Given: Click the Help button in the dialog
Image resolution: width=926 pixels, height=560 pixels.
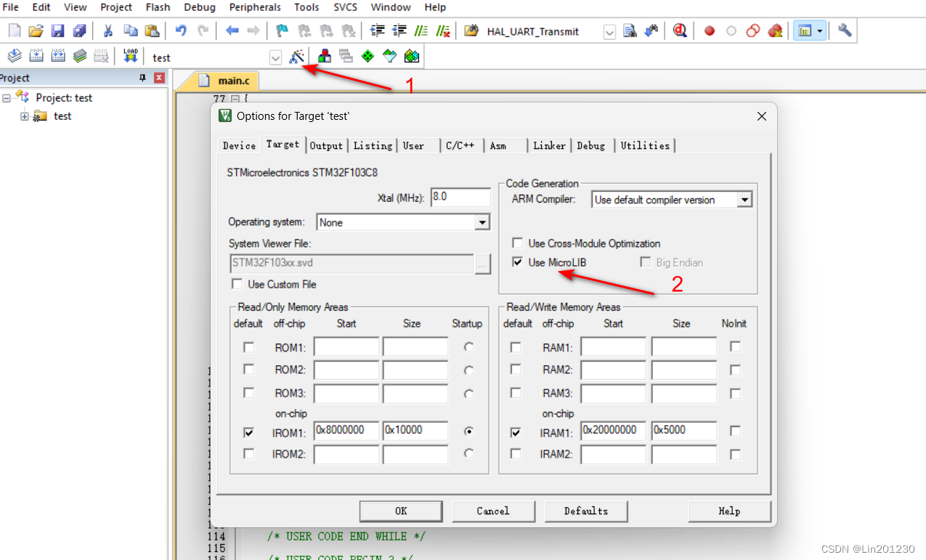Looking at the screenshot, I should point(729,511).
